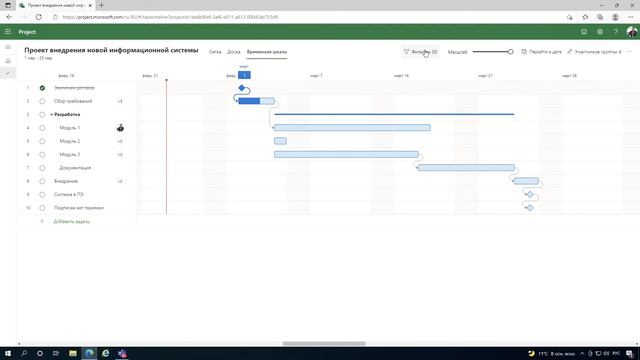Open the help question mark icon

coord(616,32)
